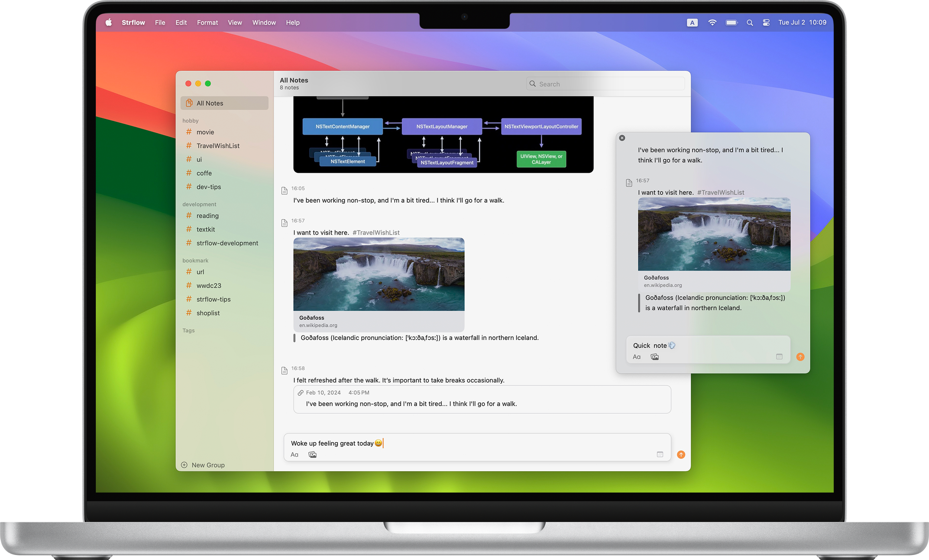Click the magnifier icon in the search field
The image size is (929, 560).
[533, 84]
